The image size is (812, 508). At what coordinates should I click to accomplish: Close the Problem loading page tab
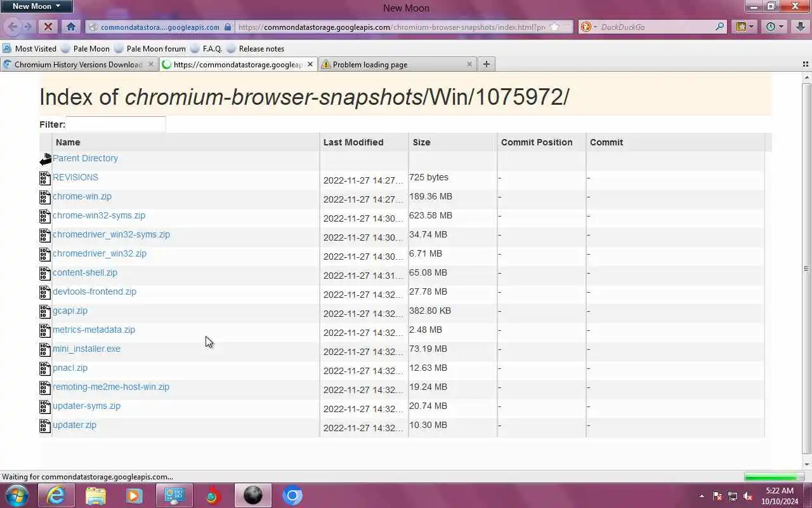[x=469, y=64]
